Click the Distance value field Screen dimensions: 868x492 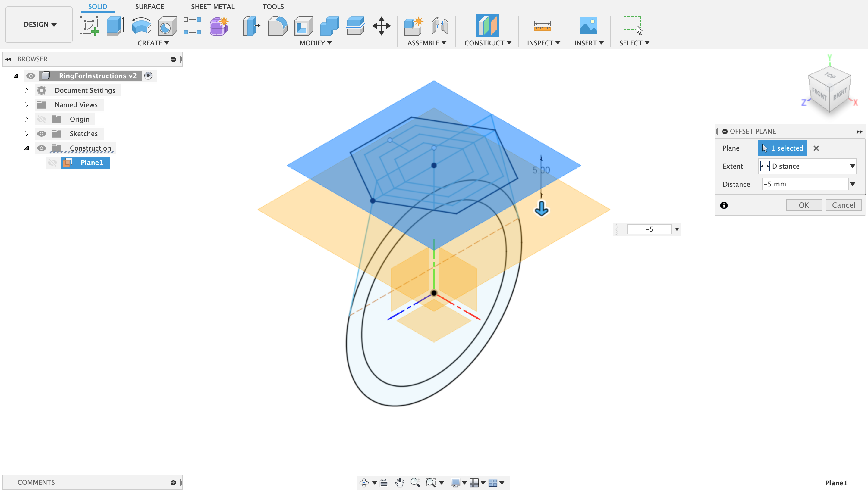804,184
